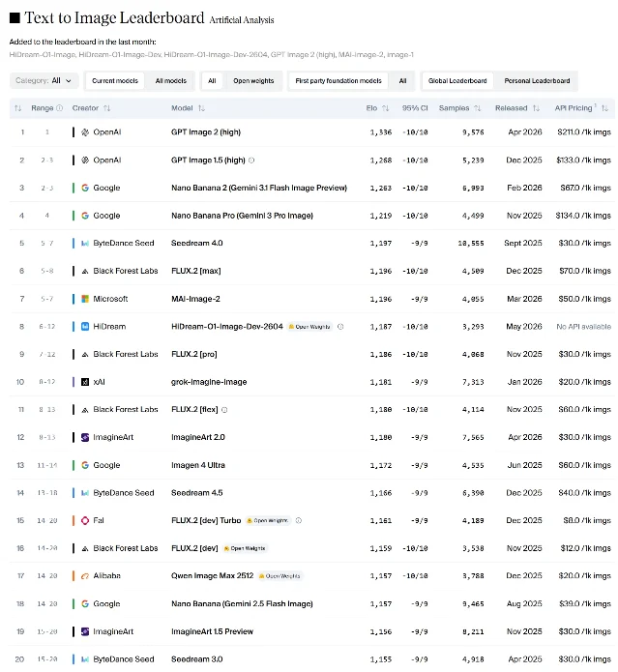The image size is (618, 672).
Task: Click the xAI logo icon
Action: pos(85,382)
